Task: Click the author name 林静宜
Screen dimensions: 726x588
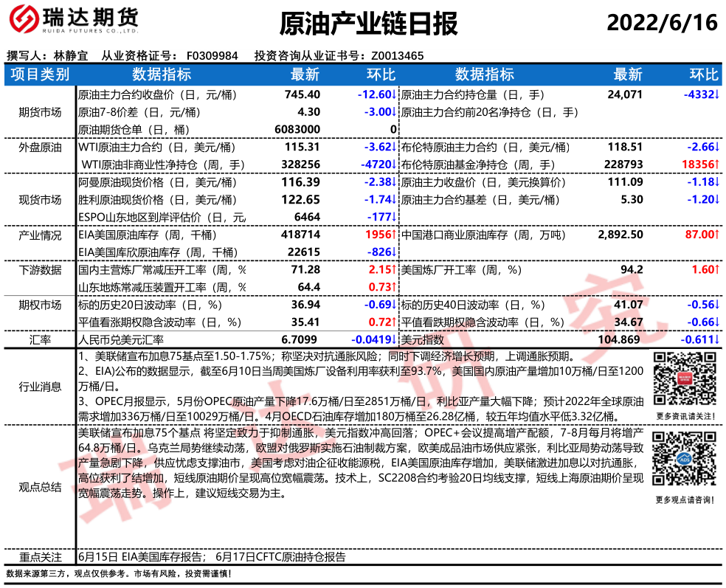Action: pyautogui.click(x=71, y=55)
